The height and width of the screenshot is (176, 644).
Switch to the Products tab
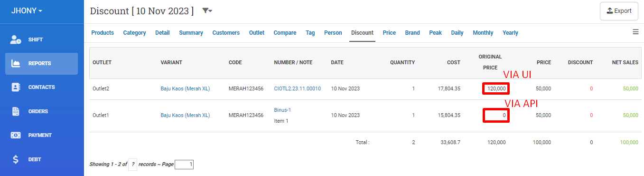point(103,33)
